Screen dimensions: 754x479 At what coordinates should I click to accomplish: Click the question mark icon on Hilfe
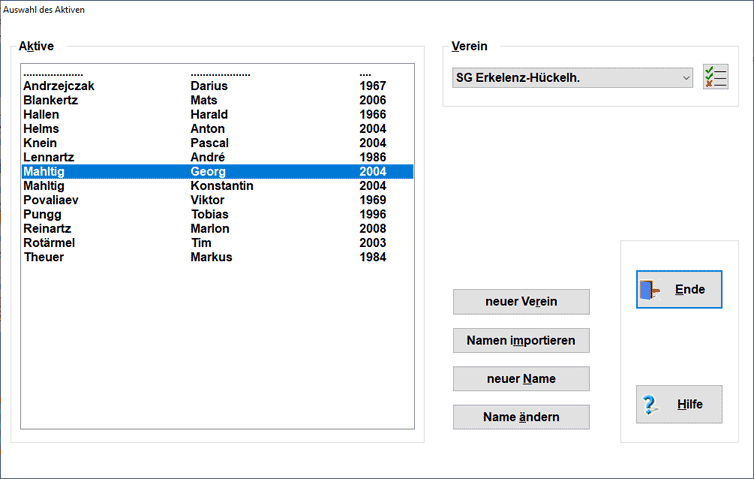pos(651,405)
